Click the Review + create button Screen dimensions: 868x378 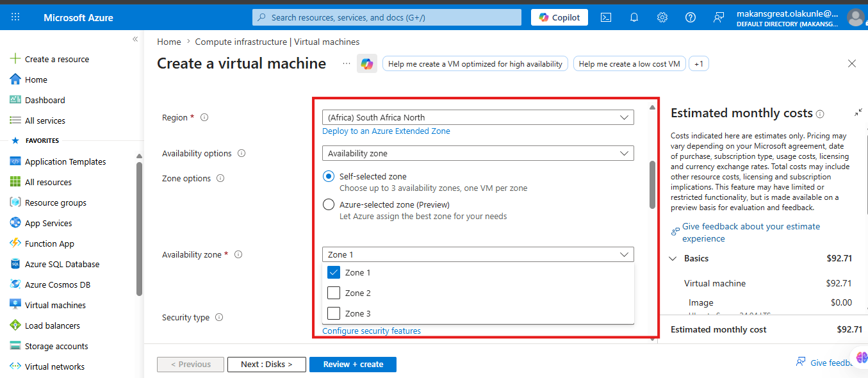(x=353, y=365)
